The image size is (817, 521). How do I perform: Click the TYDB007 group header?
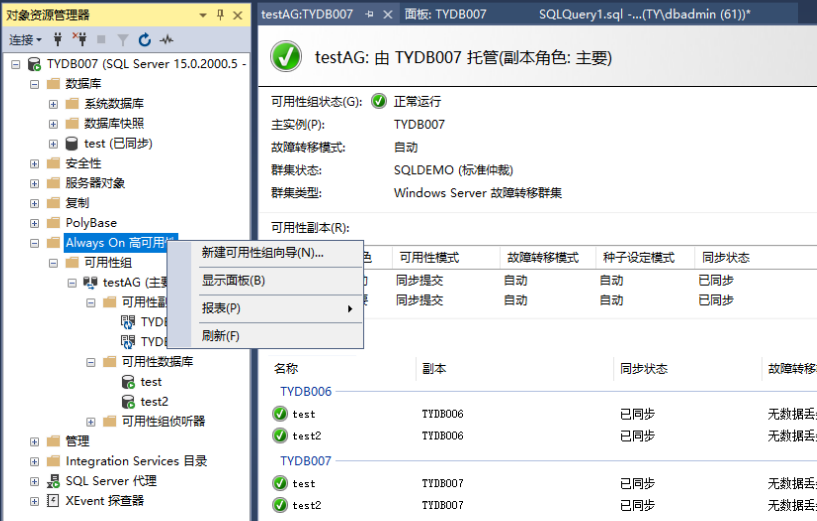point(306,461)
